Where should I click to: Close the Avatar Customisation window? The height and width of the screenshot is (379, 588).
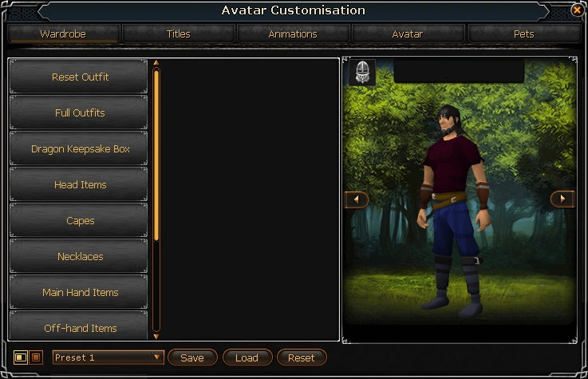click(x=577, y=10)
